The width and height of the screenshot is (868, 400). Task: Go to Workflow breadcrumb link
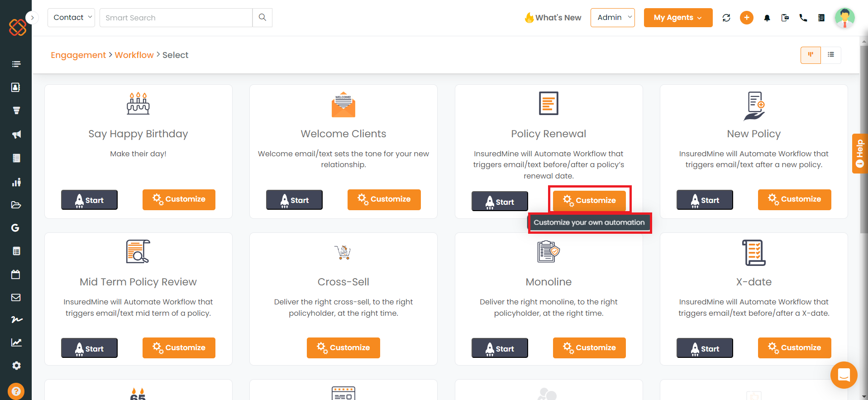tap(134, 55)
